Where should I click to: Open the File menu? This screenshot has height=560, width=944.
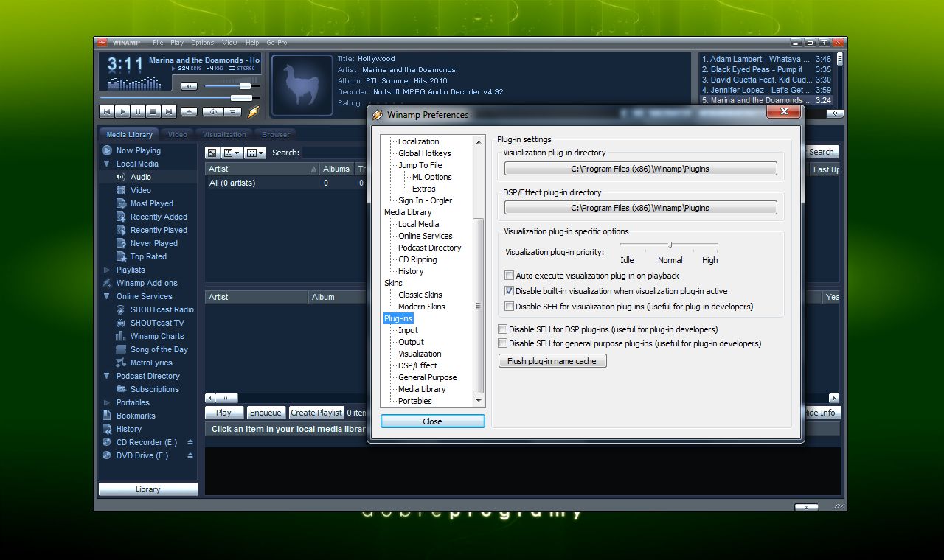(158, 43)
